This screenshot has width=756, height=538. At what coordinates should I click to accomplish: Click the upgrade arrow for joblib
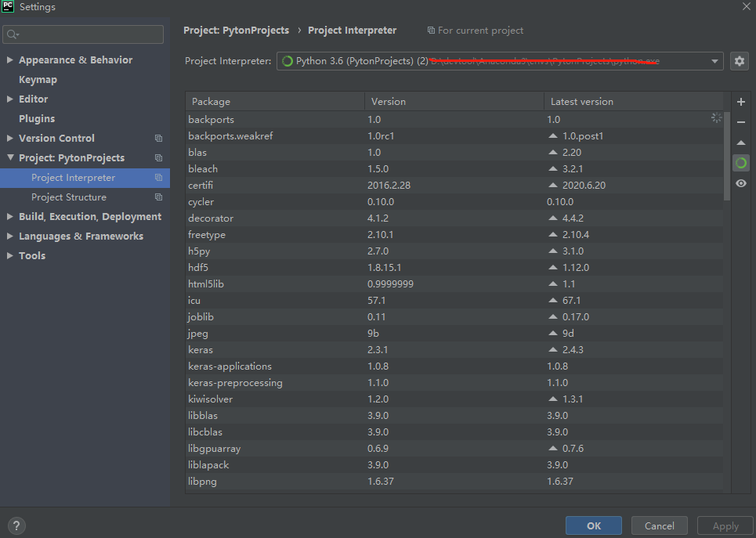tap(553, 316)
